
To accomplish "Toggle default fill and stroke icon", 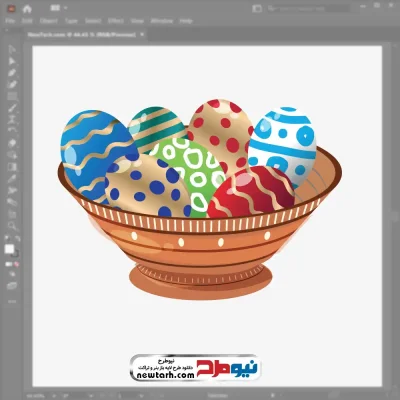I will coord(7,239).
